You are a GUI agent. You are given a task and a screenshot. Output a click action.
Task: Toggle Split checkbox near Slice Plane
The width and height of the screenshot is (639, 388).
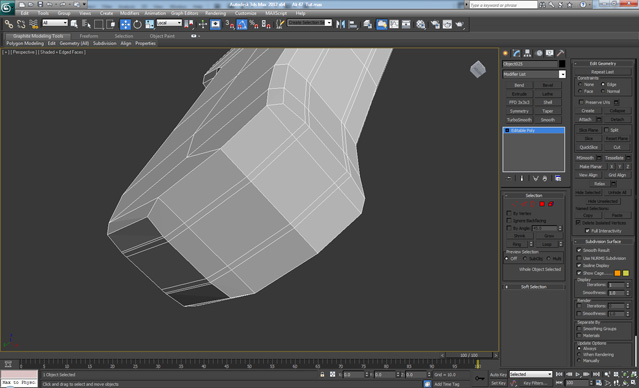pos(606,130)
